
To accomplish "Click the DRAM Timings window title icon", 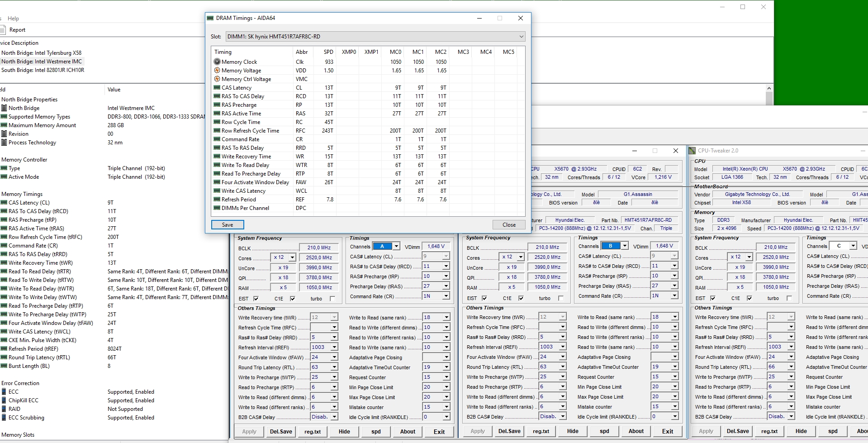I will coord(210,18).
